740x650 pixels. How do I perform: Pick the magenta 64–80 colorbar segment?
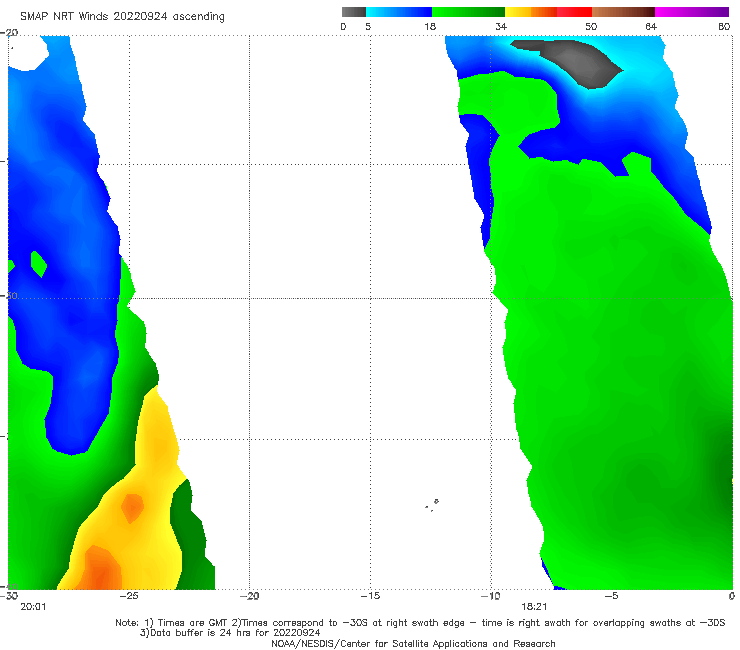692,12
